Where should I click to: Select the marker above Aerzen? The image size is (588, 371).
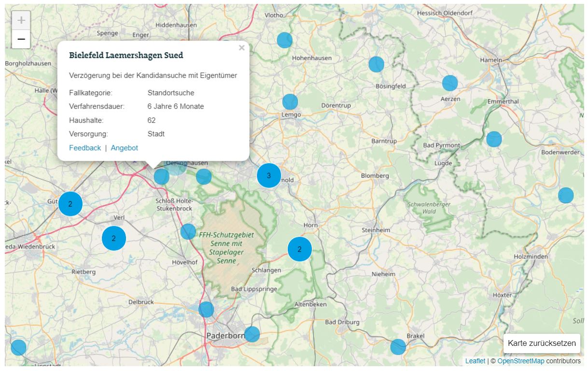[x=450, y=83]
